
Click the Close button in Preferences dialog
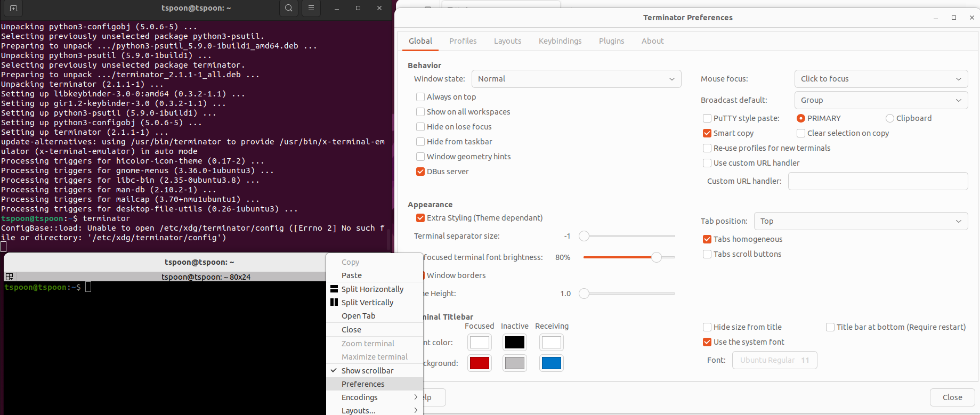coord(952,397)
